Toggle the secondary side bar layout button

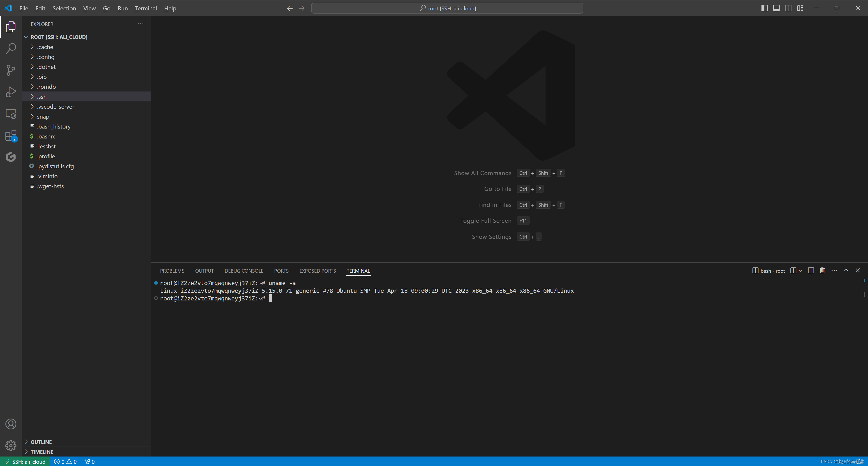point(788,8)
